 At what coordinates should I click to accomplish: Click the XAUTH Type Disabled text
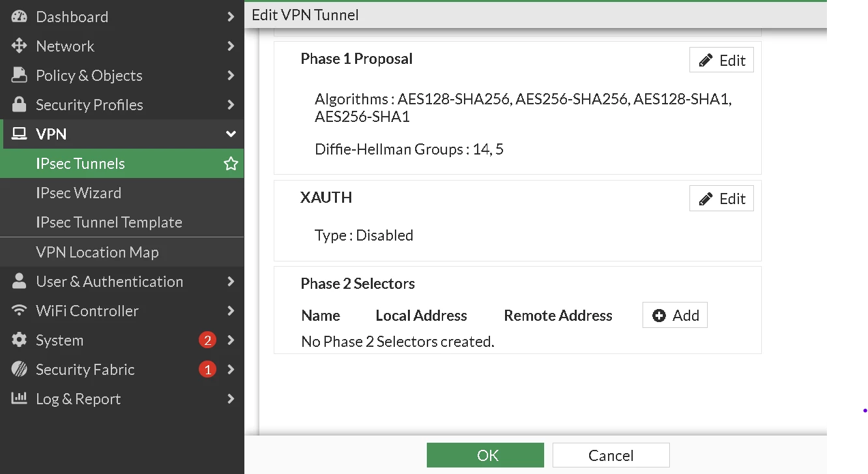pyautogui.click(x=364, y=235)
